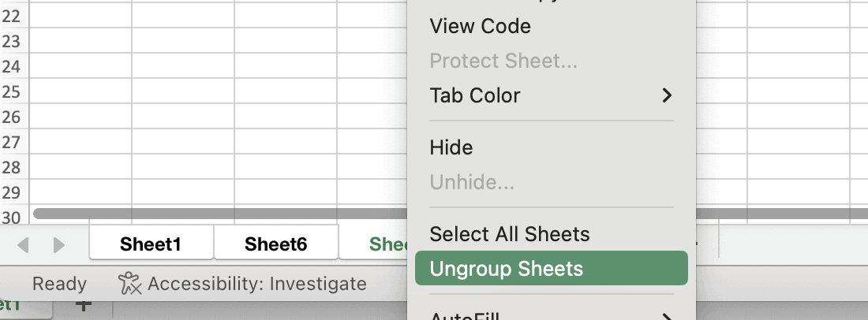Image resolution: width=868 pixels, height=320 pixels.
Task: Choose View Code from context menu
Action: [480, 26]
